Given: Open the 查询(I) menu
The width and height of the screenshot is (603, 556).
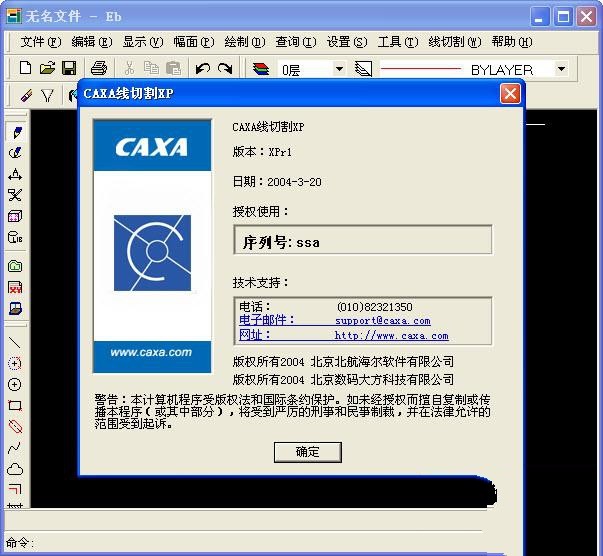Looking at the screenshot, I should click(x=296, y=42).
